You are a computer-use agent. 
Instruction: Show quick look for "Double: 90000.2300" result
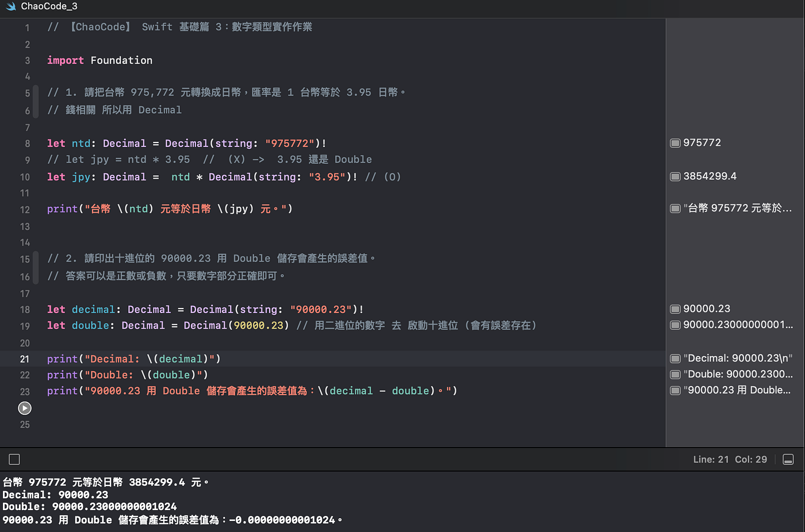675,375
